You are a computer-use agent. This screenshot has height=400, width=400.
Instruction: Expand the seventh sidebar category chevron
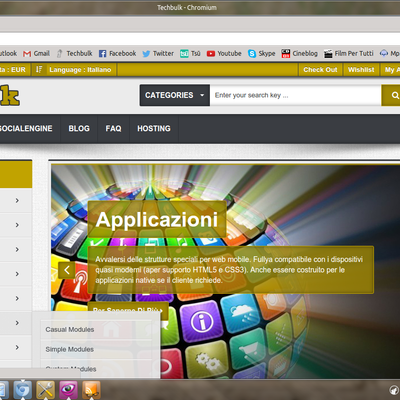[17, 347]
